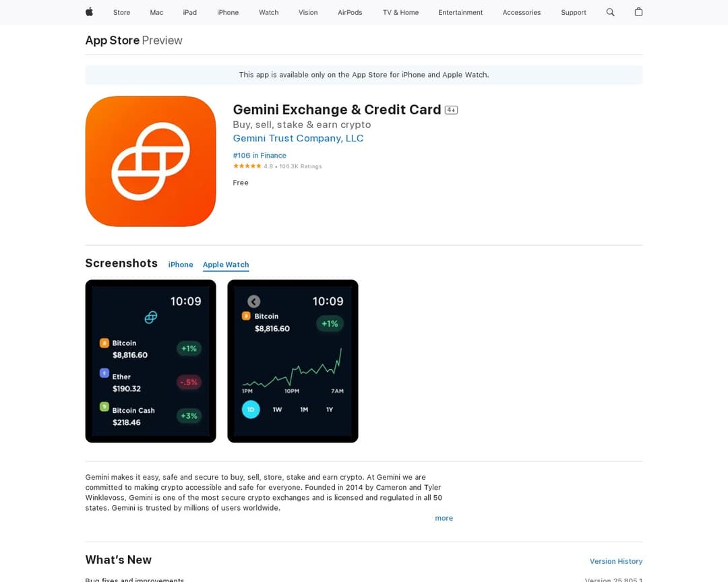Open the AirPods menu item

point(350,13)
